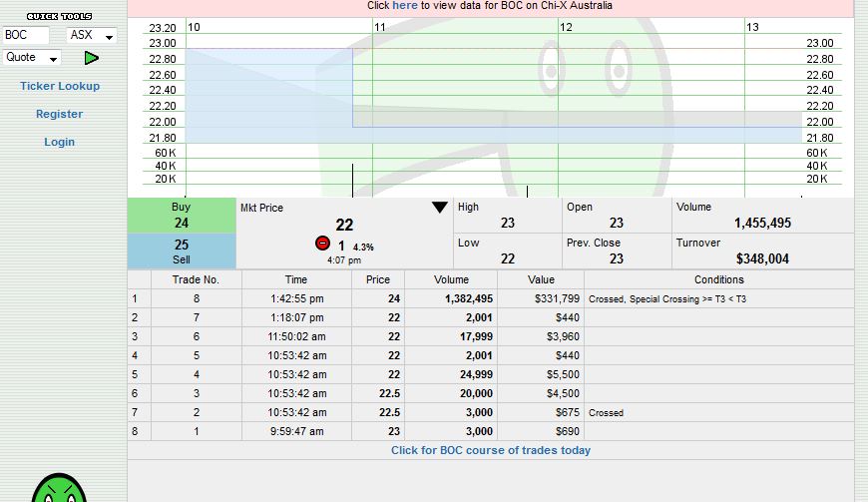Click the chart hour label 12
The width and height of the screenshot is (868, 502).
coord(566,27)
